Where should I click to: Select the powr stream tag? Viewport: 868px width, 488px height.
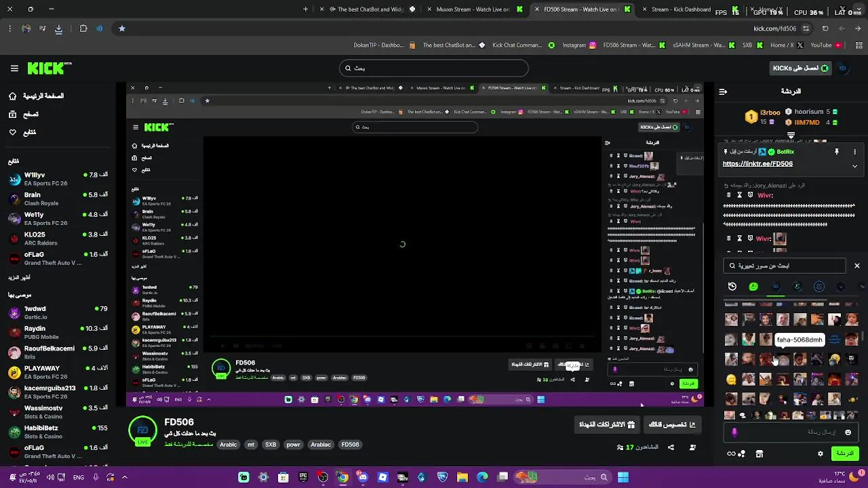[293, 445]
